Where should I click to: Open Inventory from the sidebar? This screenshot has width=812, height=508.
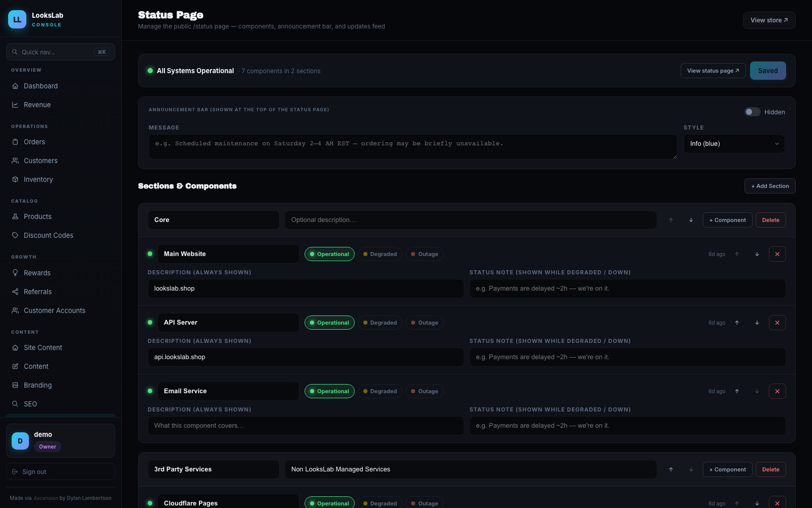coord(60,179)
